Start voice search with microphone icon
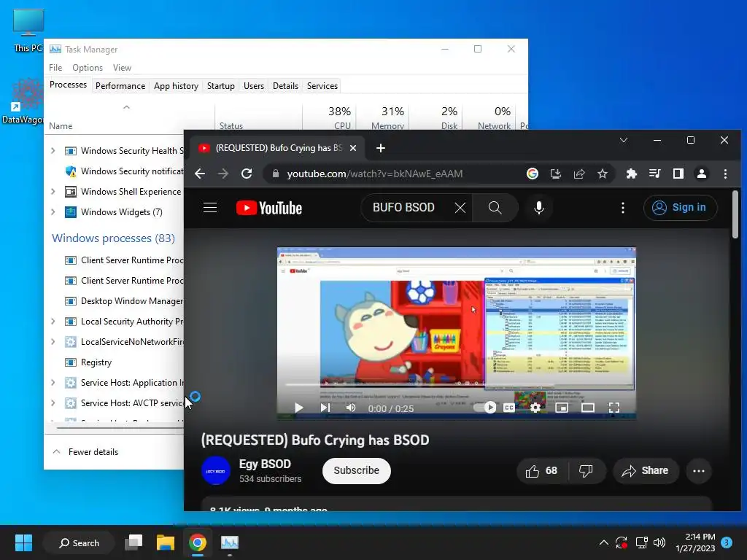The image size is (747, 560). 539,208
